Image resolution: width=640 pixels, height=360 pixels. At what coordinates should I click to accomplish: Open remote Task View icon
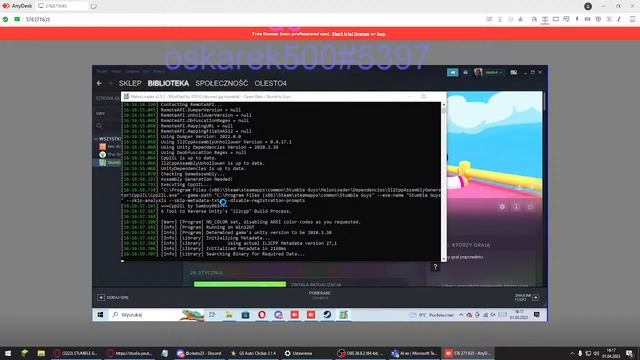tap(212, 315)
